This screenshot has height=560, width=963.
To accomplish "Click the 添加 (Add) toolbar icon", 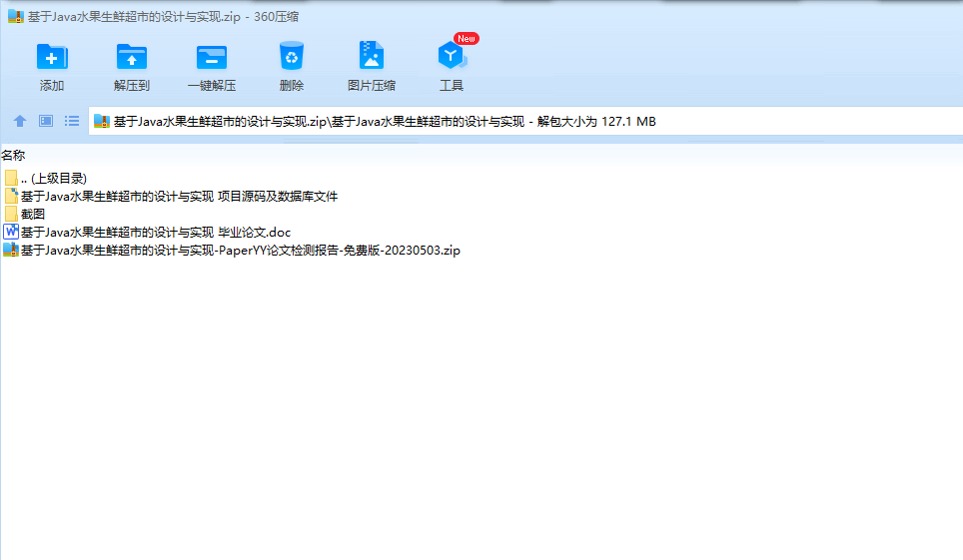I will coord(52,57).
